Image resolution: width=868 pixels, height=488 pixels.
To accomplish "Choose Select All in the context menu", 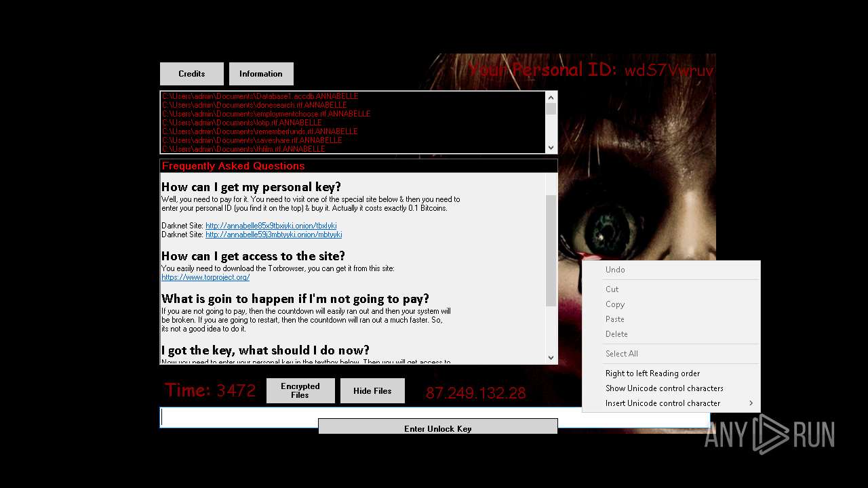I will 671,354.
